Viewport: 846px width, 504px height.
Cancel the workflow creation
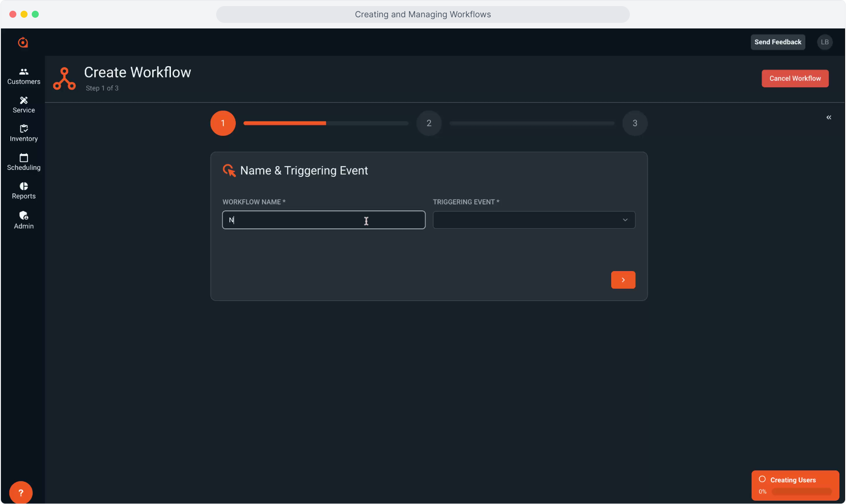pos(795,78)
